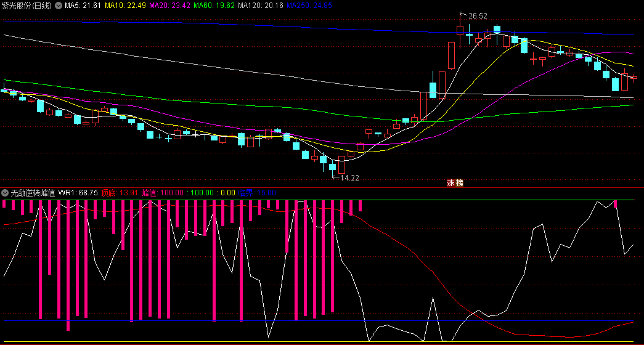Select the yellow MA10: 22.49 label
Viewport: 644px width, 345px height.
pos(125,6)
